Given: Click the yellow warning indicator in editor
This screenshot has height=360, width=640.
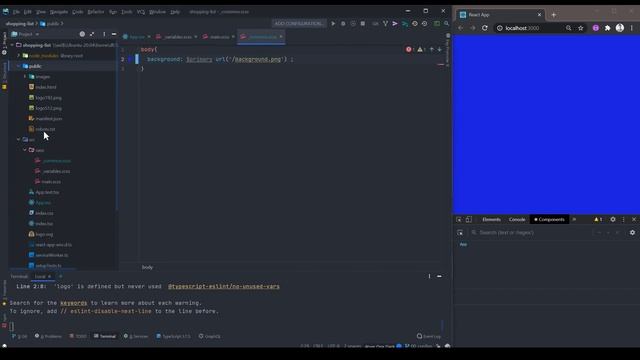Looking at the screenshot, I should point(420,49).
